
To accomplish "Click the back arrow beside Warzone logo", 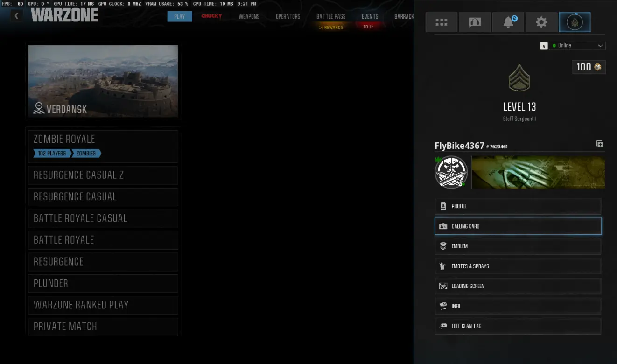I will (16, 16).
